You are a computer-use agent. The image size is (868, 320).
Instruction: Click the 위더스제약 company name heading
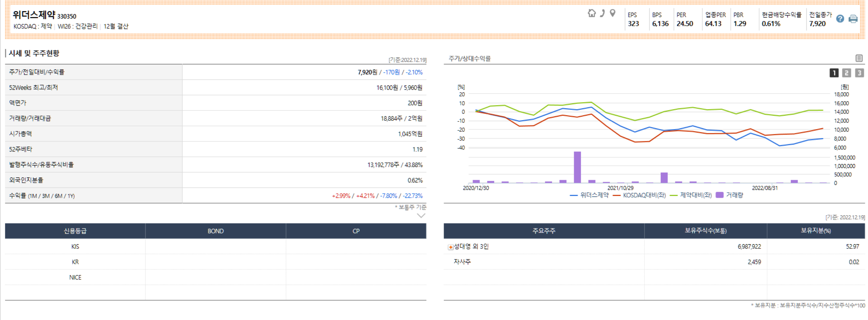34,15
